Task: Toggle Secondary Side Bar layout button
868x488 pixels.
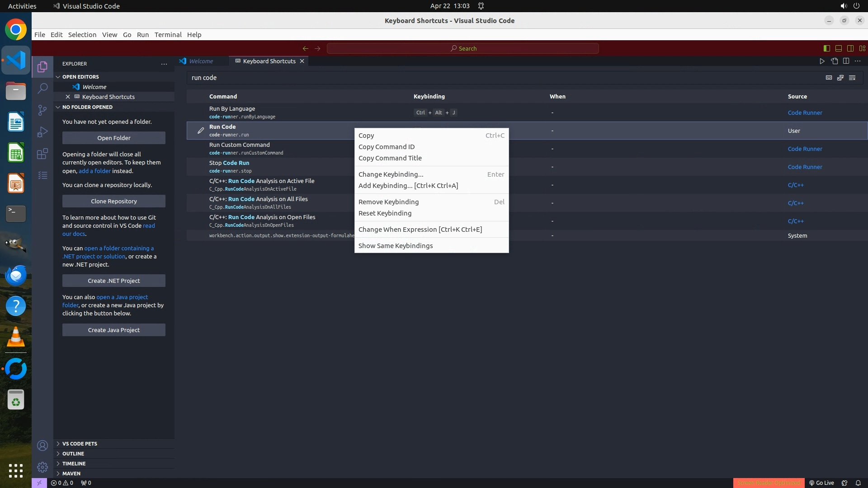Action: point(850,48)
